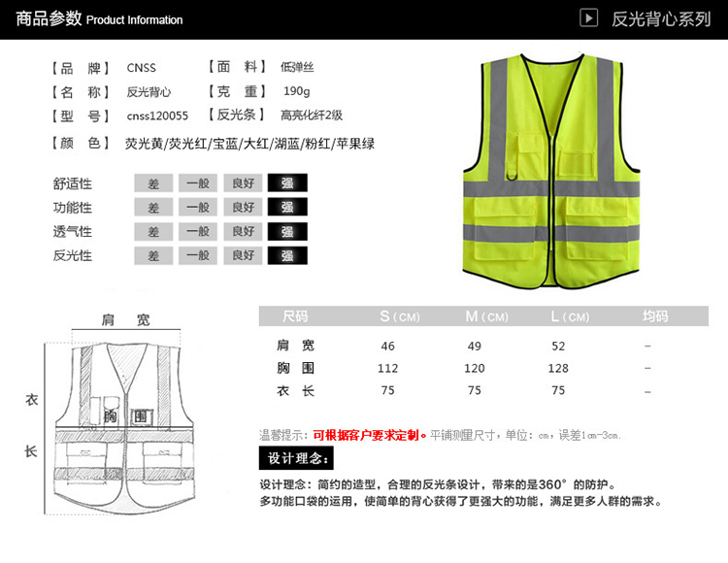728x563 pixels.
Task: Click the 胸围 label inside the vest sketch
Action: tap(126, 414)
